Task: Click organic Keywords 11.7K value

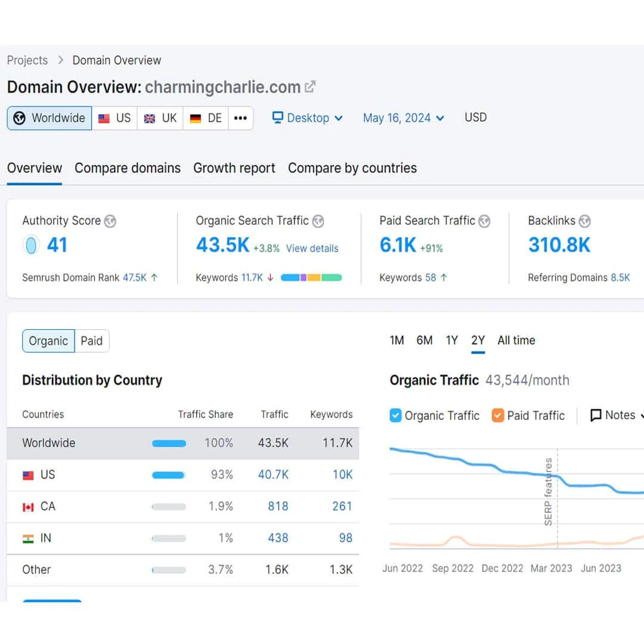Action: 252,278
